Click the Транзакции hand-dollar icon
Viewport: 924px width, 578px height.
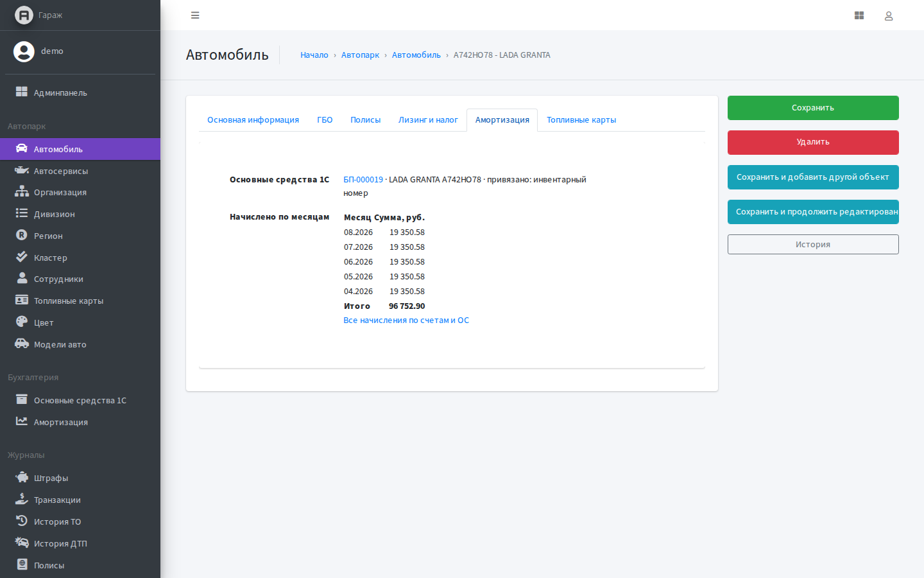[x=22, y=499]
